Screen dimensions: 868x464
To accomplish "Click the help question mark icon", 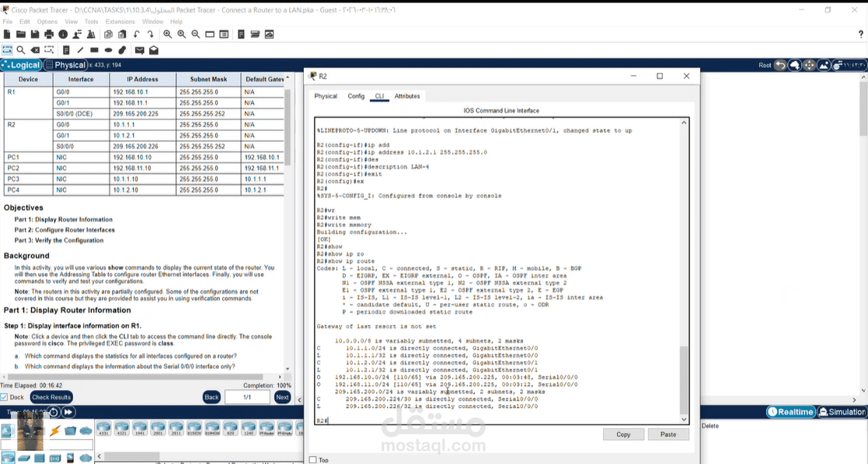I will 860,34.
